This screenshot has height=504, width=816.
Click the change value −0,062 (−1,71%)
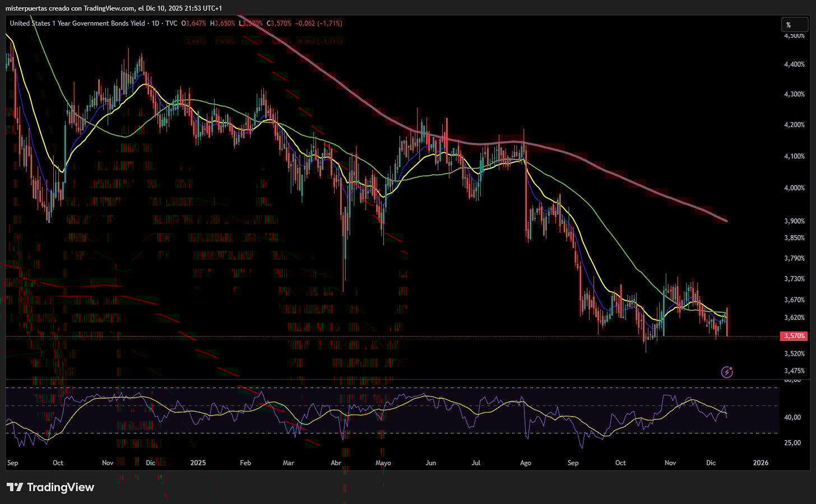[x=318, y=24]
